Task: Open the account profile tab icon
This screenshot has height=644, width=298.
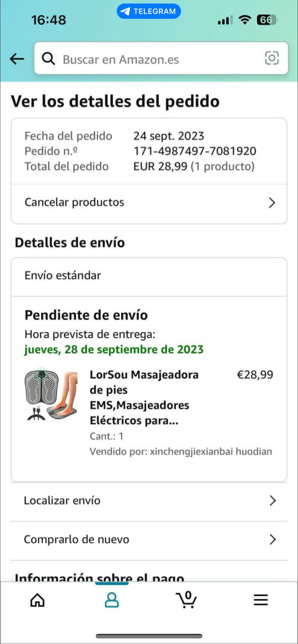Action: pyautogui.click(x=112, y=600)
